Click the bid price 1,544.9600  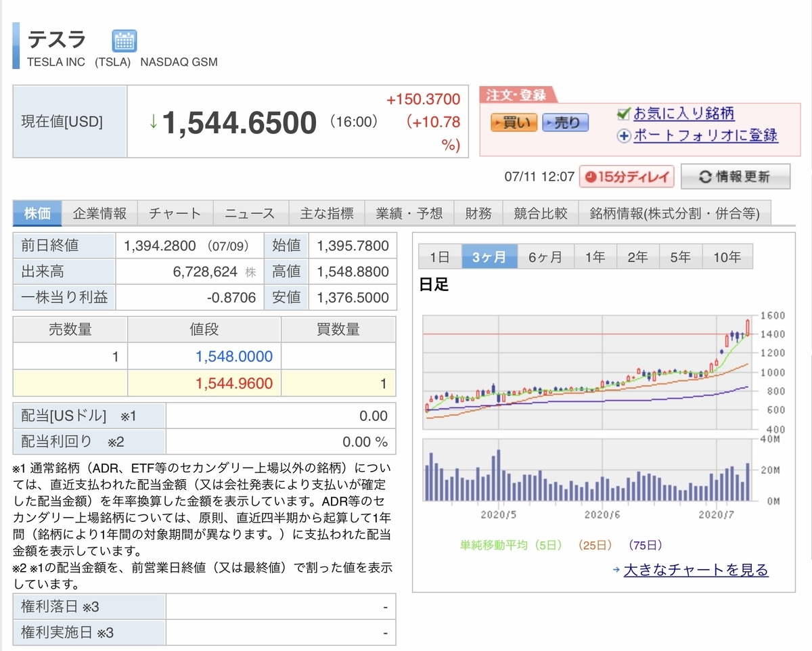click(234, 384)
